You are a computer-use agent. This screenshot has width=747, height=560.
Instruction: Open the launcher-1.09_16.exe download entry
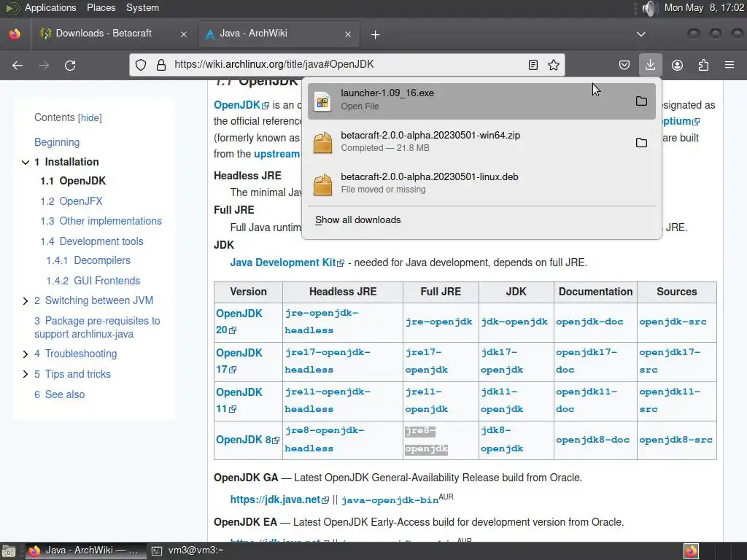[x=481, y=101]
